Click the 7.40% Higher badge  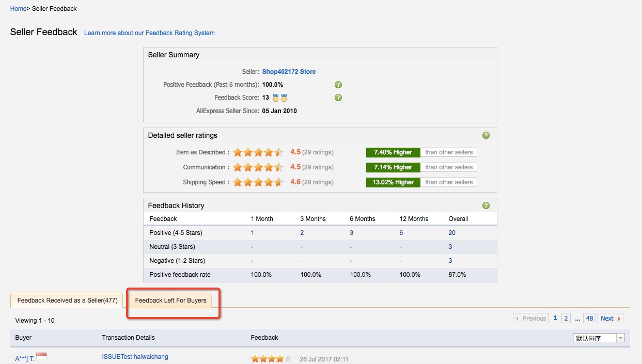point(393,152)
